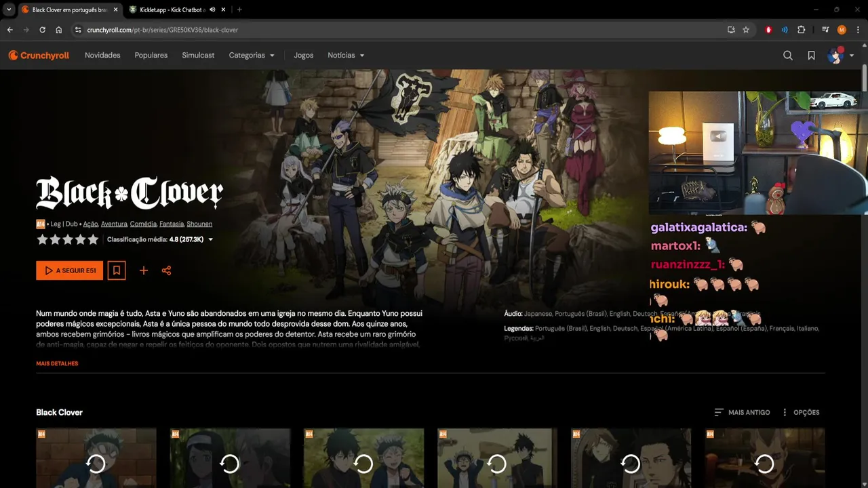Open the Crunchyroll home logo
Screen dimensions: 868x488
[39, 56]
